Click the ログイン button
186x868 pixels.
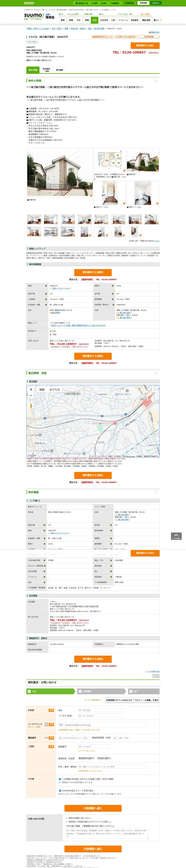pos(156,3)
